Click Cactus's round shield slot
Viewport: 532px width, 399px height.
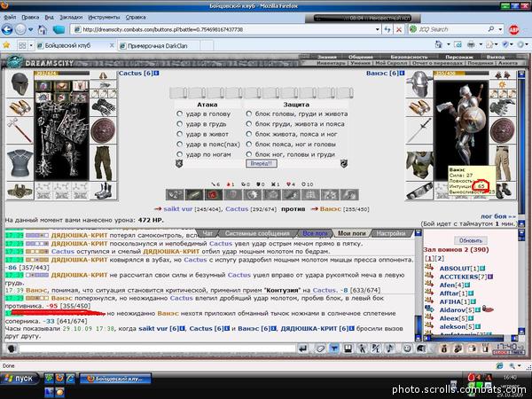(x=104, y=130)
